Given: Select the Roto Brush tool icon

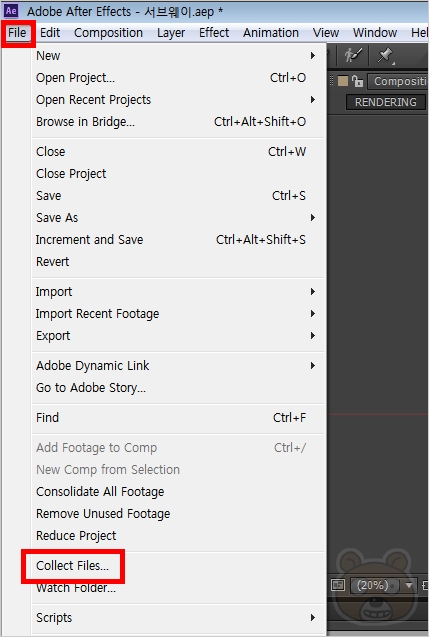Looking at the screenshot, I should coord(353,55).
